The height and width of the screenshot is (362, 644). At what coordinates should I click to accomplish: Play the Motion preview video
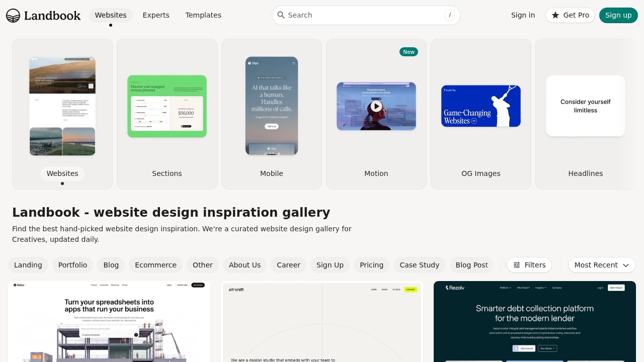click(x=376, y=106)
